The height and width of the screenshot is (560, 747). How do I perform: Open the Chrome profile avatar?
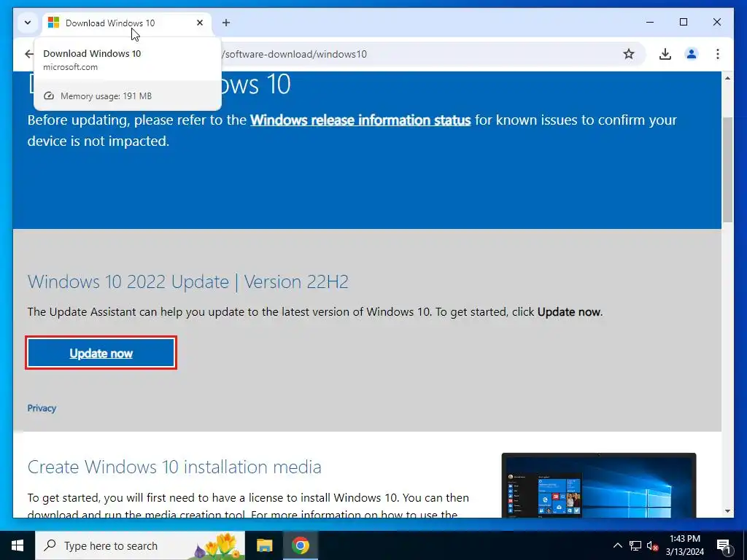[x=692, y=54]
